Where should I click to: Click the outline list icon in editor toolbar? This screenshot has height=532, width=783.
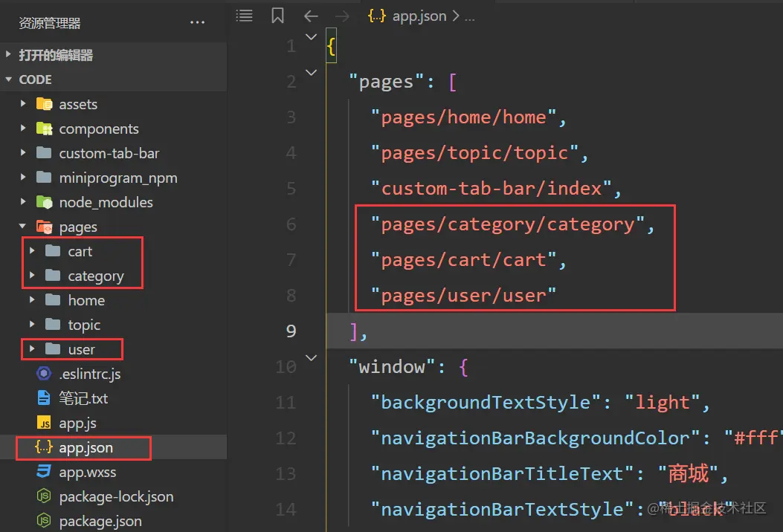coord(244,16)
